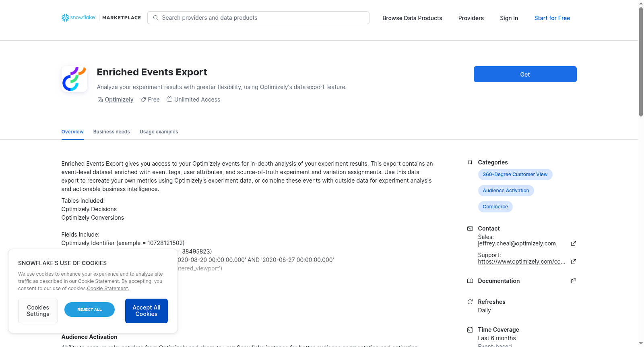The width and height of the screenshot is (644, 347).
Task: Open the Optimizely support URL link
Action: pos(522,262)
